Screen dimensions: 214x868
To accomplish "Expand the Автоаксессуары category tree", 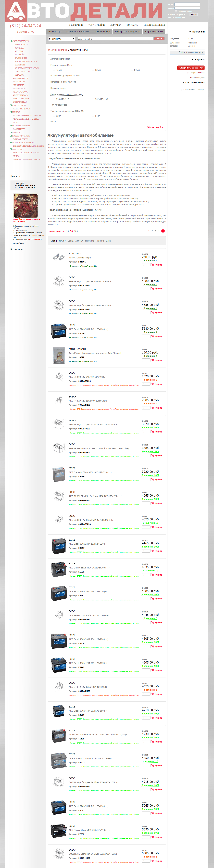I will coord(11,41).
